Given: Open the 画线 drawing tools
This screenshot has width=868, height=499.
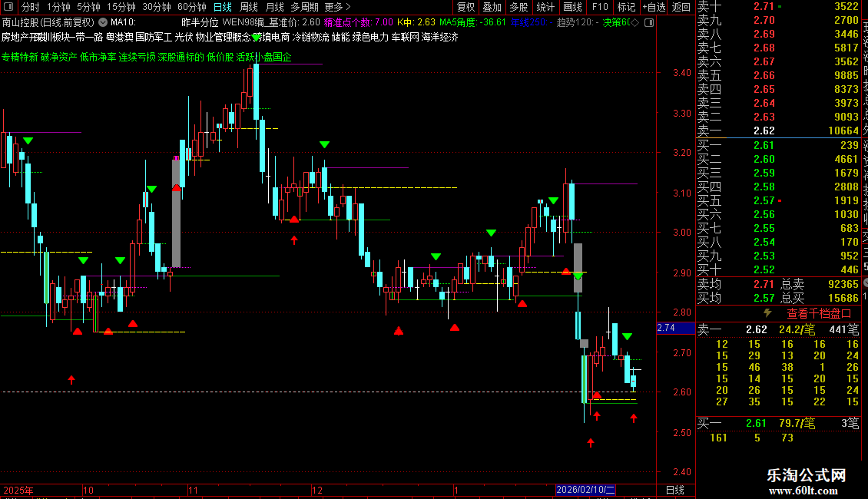Looking at the screenshot, I should pos(572,7).
